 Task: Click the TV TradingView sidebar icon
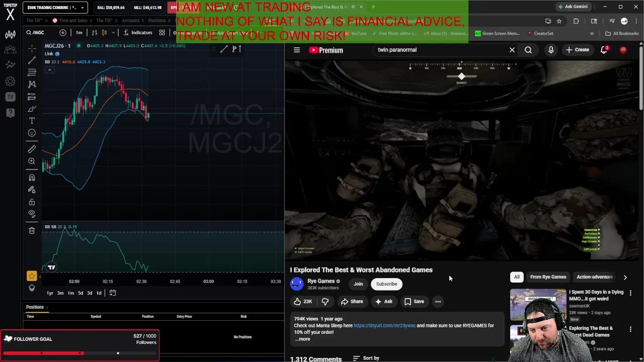tap(10, 97)
